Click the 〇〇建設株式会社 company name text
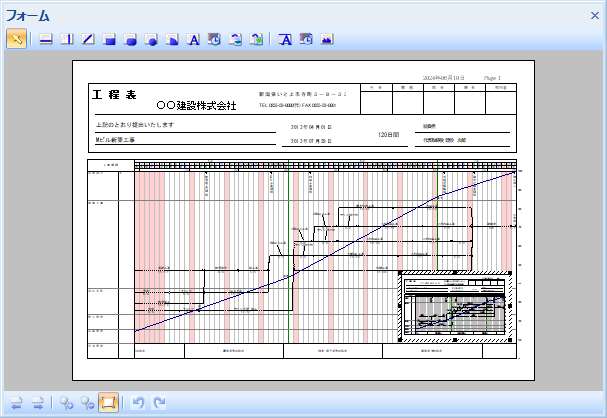 (196, 105)
